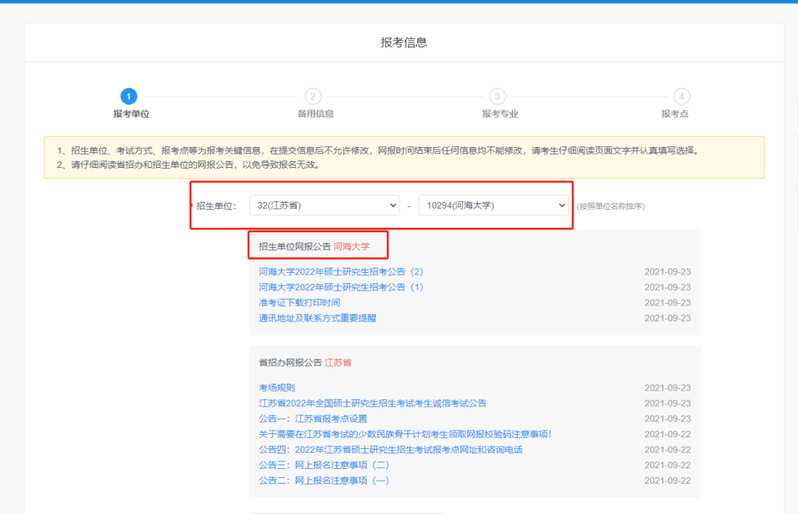Image resolution: width=798 pixels, height=514 pixels.
Task: Open 公告一：江苏省报考点设置
Action: [313, 419]
